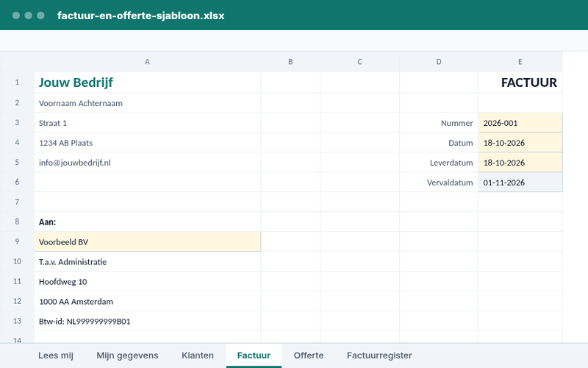Click the FACTUUR heading cell

click(520, 82)
